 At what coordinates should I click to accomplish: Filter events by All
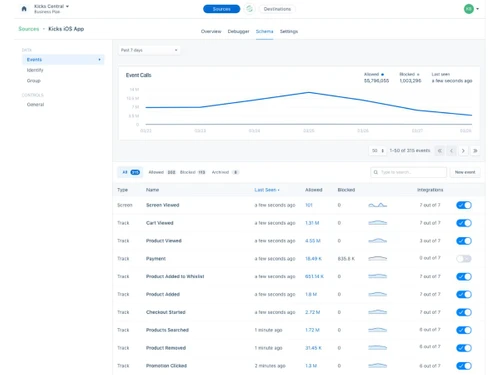(x=131, y=172)
